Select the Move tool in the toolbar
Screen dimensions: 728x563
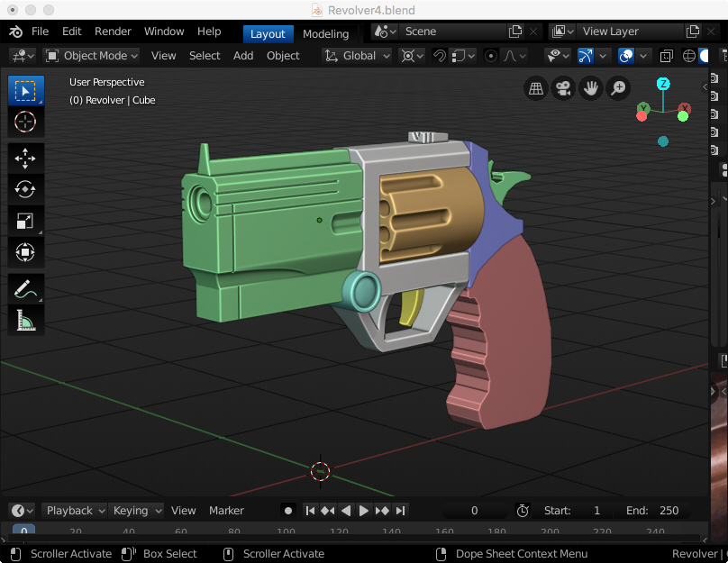tap(25, 158)
